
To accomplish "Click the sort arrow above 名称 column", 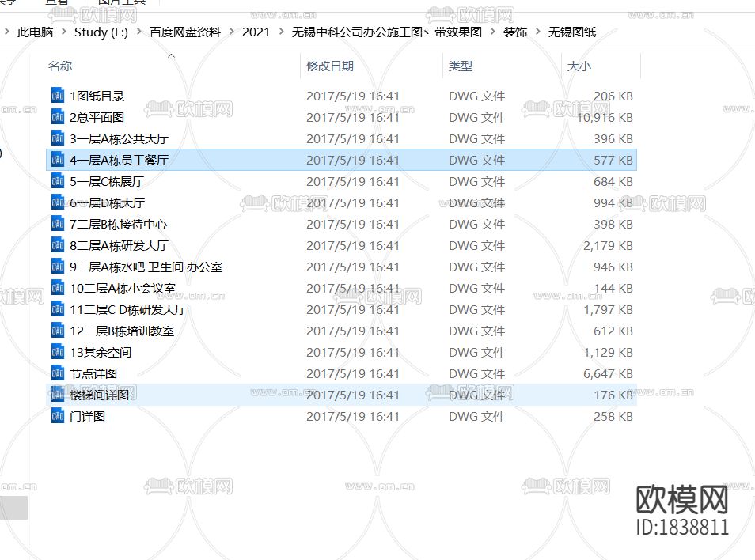I will coord(171,56).
